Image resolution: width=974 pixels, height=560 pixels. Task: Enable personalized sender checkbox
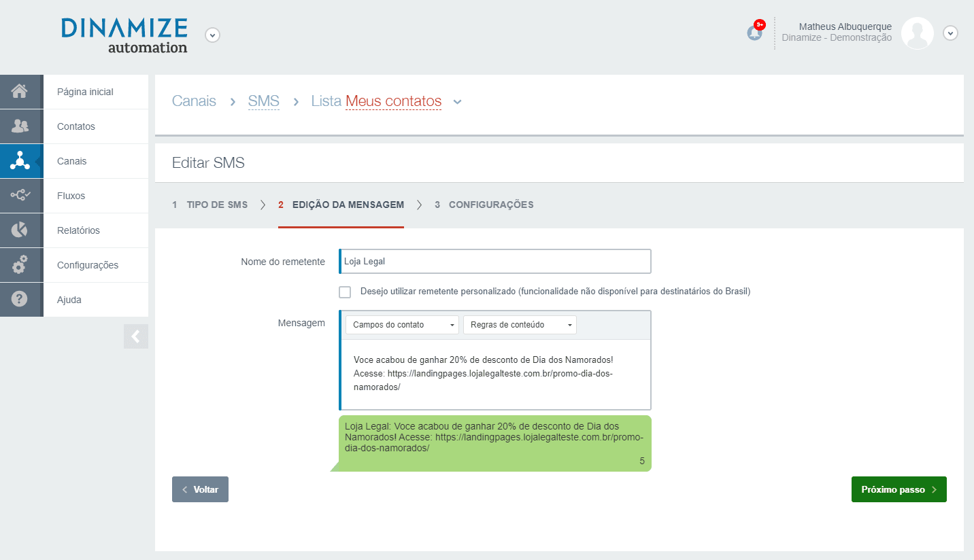pos(345,292)
